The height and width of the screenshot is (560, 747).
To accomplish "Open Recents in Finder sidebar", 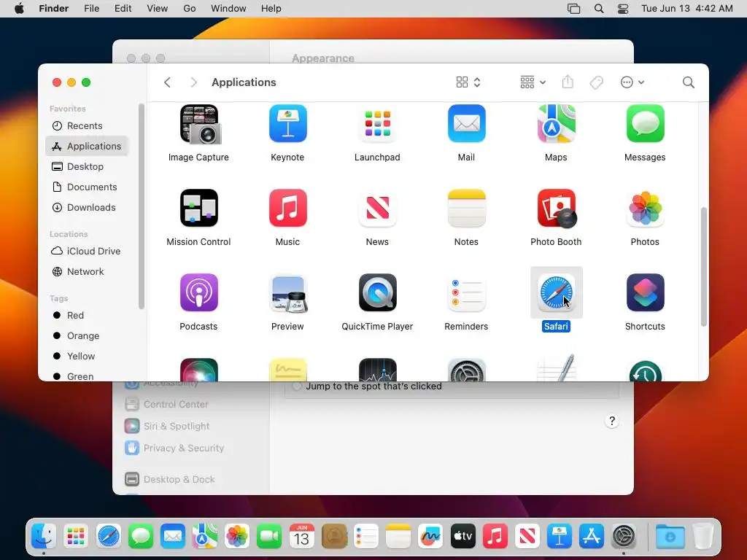I will coord(88,125).
